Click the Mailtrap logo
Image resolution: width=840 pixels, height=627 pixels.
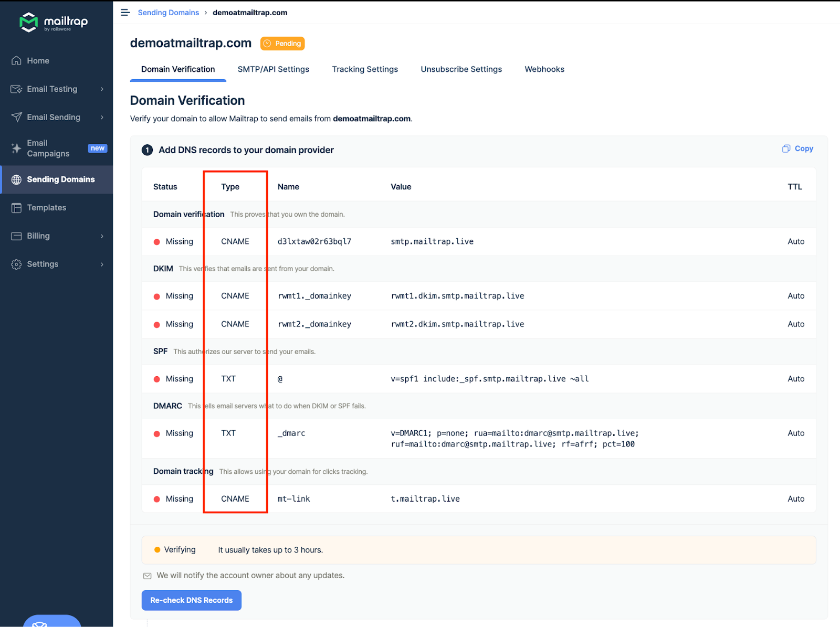[x=54, y=22]
